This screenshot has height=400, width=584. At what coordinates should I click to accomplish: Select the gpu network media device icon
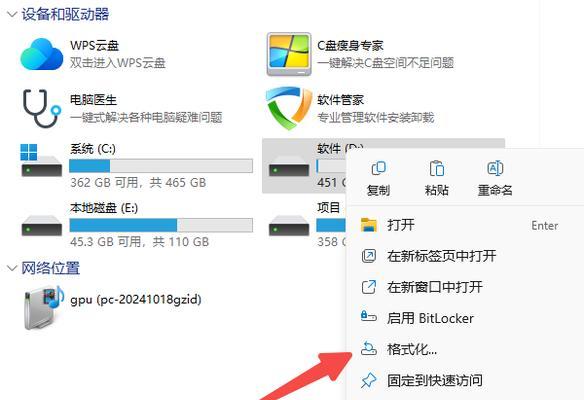[x=44, y=308]
